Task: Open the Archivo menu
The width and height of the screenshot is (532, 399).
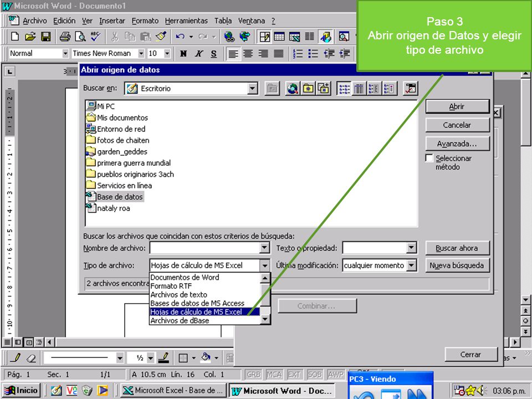Action: pyautogui.click(x=34, y=21)
